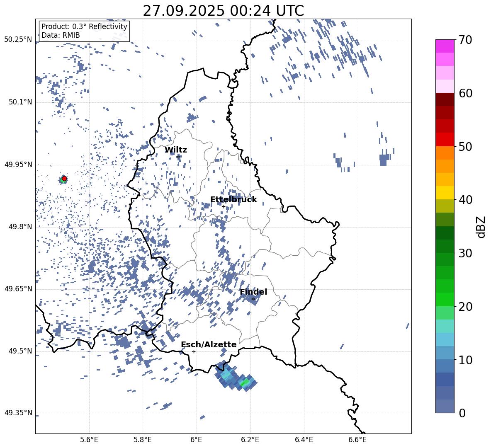Click the Data: RMIB text

coord(61,35)
